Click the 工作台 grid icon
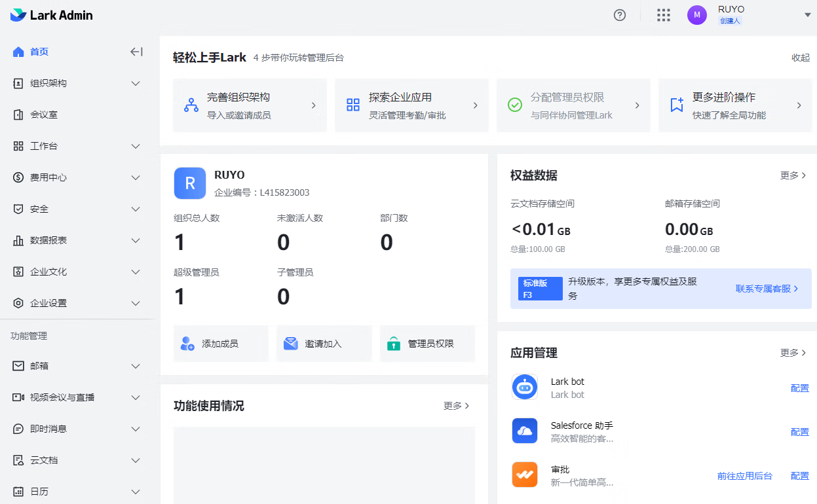This screenshot has width=817, height=504. click(18, 146)
